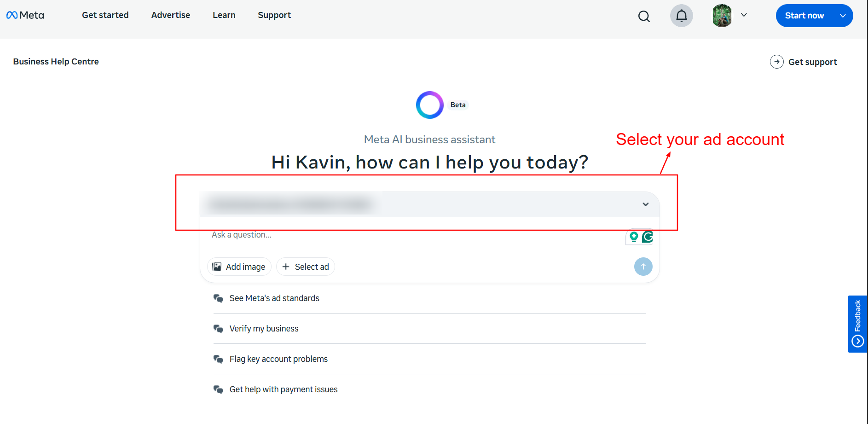The height and width of the screenshot is (424, 868).
Task: Click the chevron on the Feedback side tab
Action: 858,341
